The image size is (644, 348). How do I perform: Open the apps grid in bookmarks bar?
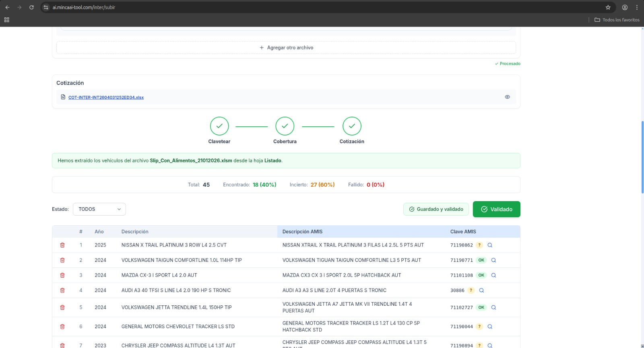click(x=6, y=20)
